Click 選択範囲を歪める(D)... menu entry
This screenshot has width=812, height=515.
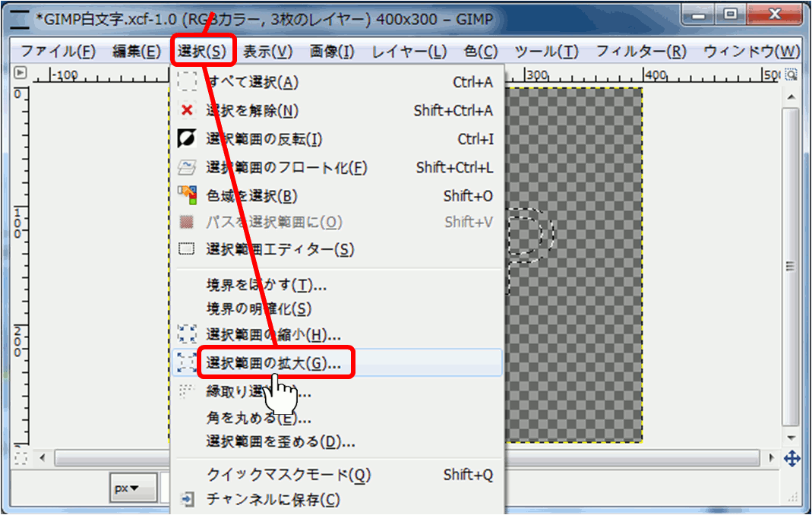pyautogui.click(x=280, y=441)
